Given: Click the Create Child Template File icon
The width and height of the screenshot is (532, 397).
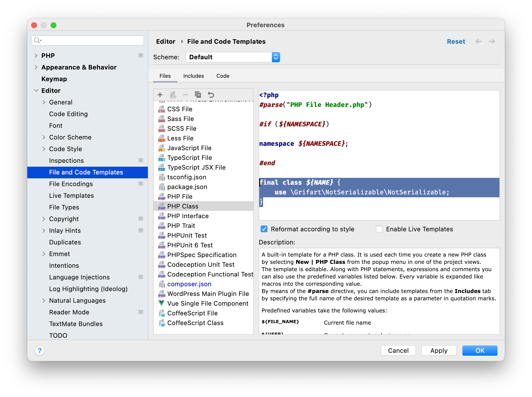Looking at the screenshot, I should coord(173,95).
